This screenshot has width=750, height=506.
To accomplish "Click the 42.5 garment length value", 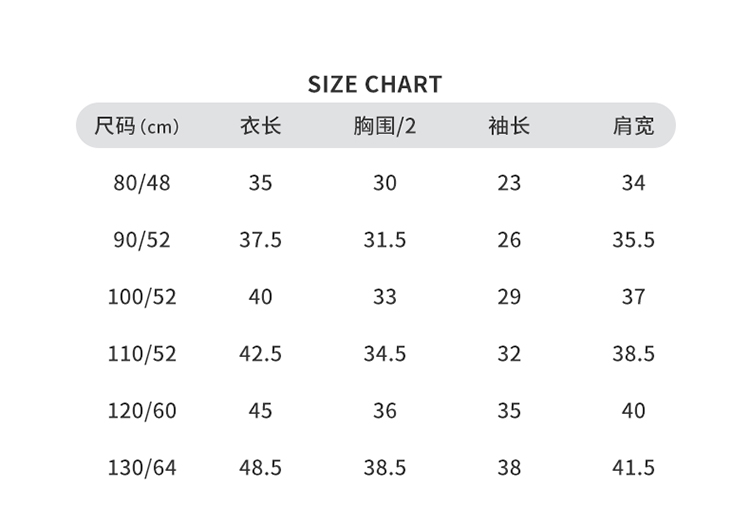I will point(260,354).
